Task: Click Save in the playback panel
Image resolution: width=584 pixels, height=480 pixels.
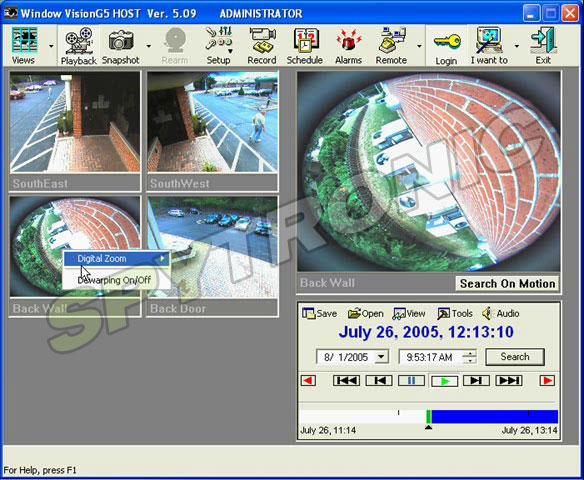Action: click(x=320, y=314)
